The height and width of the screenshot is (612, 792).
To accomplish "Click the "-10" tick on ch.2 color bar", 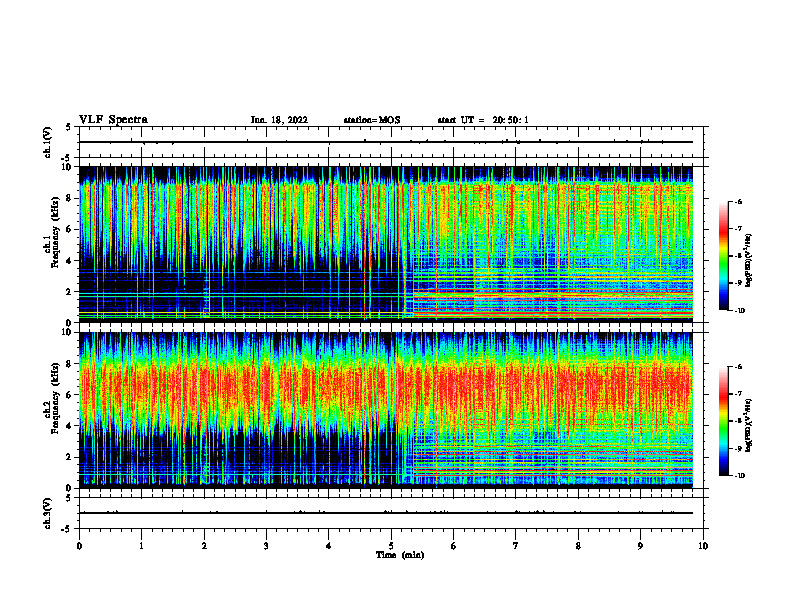I will tap(739, 476).
